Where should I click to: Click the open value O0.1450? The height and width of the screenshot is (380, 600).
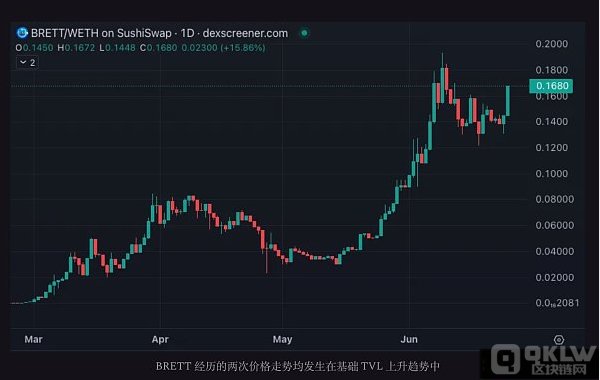34,48
